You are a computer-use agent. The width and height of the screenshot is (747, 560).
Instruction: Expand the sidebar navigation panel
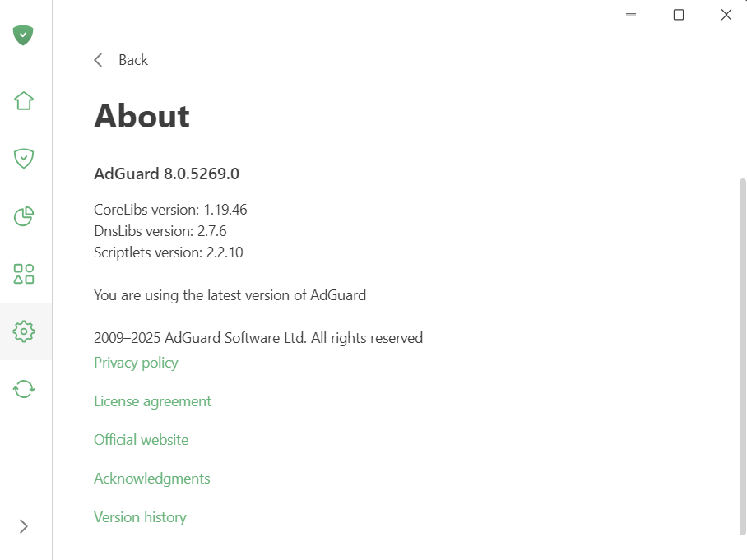coord(24,526)
